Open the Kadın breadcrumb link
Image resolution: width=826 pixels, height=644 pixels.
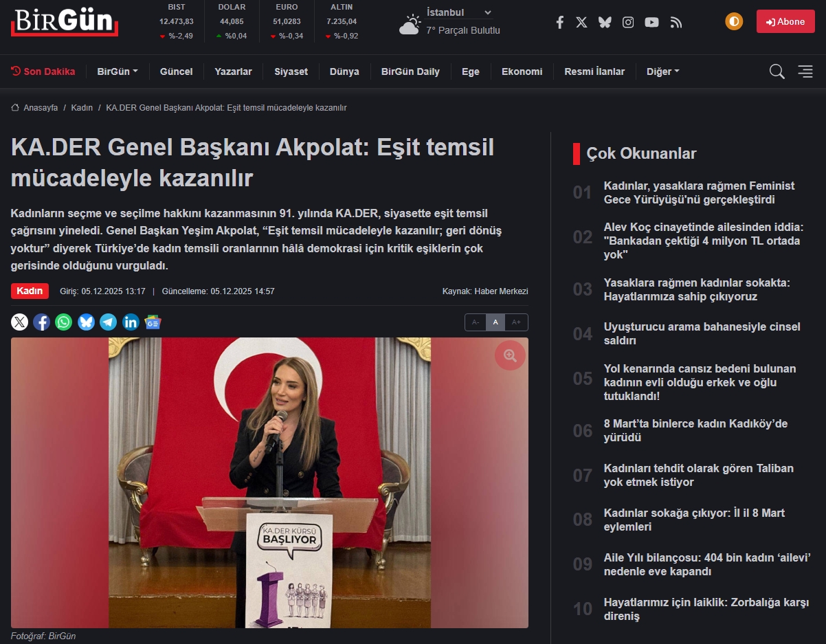(x=82, y=108)
